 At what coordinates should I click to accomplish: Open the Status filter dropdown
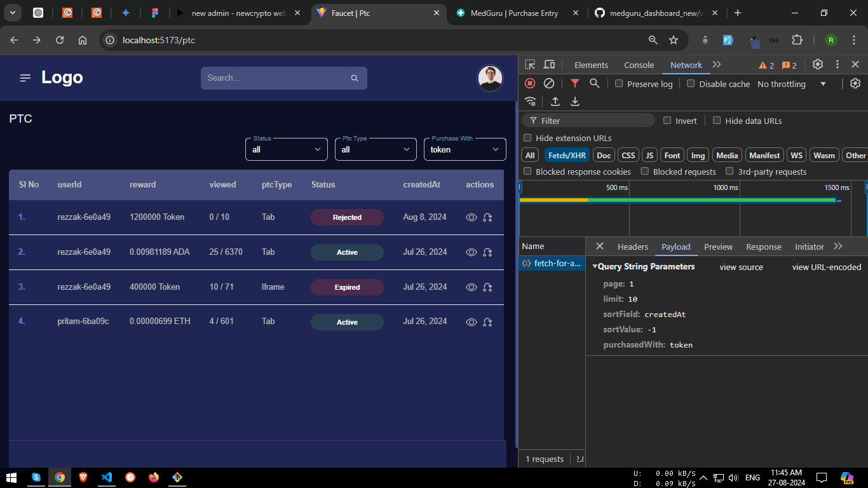coord(286,149)
